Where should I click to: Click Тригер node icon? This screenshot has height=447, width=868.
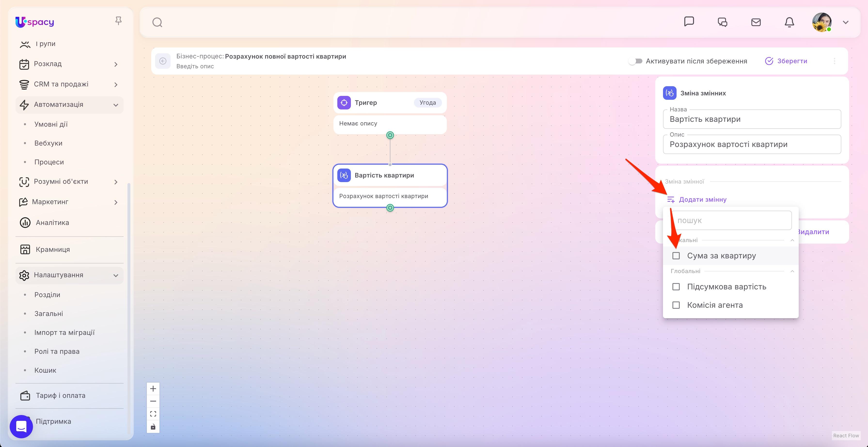coord(344,103)
